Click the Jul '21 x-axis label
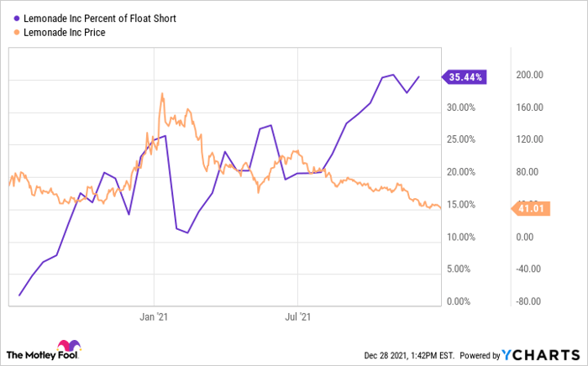Screen dimensions: 588x366 click(x=298, y=317)
